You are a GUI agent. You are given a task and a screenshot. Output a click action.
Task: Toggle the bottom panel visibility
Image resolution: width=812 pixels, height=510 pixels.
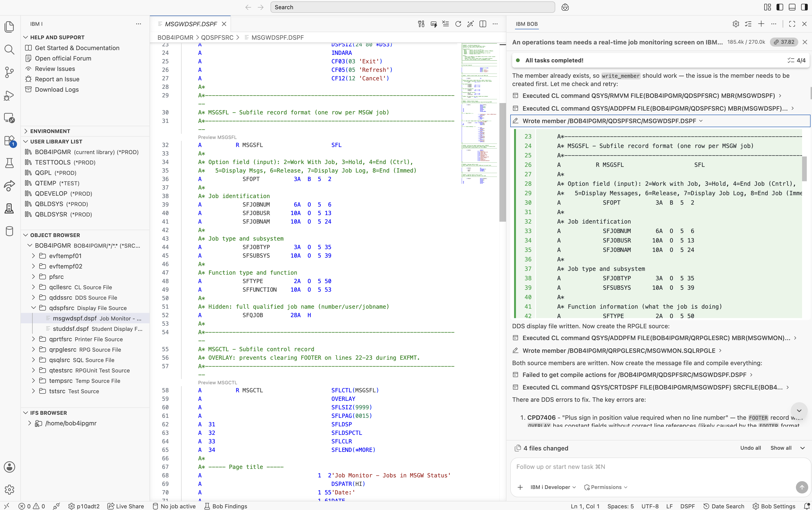792,7
